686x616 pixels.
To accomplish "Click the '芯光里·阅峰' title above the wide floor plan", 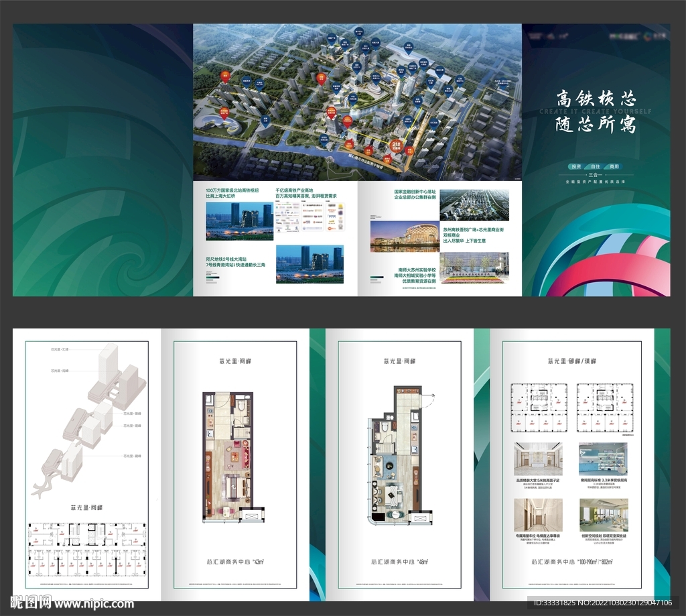I will click(x=86, y=507).
